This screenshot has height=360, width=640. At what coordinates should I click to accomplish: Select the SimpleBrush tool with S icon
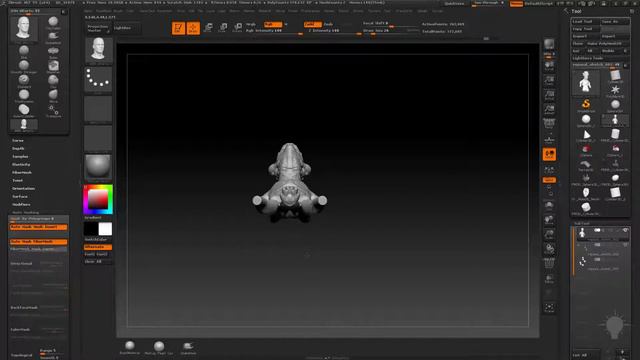pos(586,105)
